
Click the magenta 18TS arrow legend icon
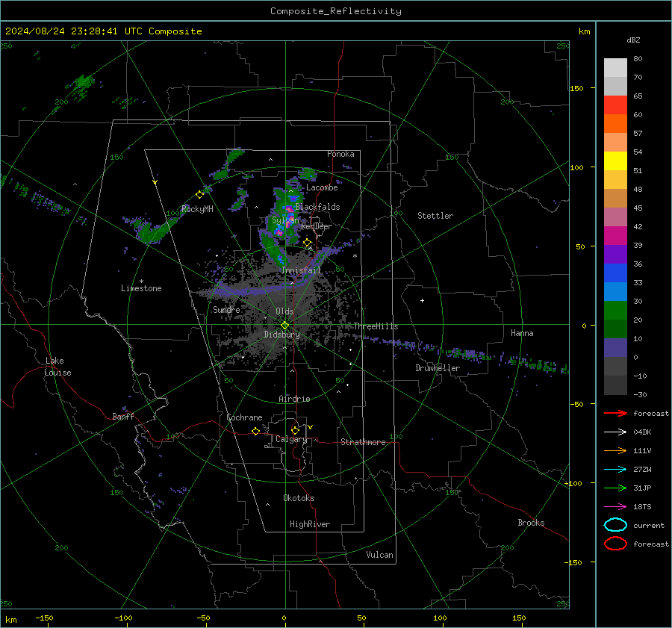615,507
